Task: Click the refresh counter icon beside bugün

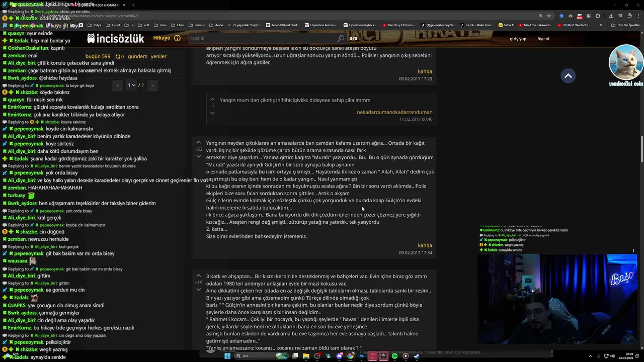Action: coord(119,56)
